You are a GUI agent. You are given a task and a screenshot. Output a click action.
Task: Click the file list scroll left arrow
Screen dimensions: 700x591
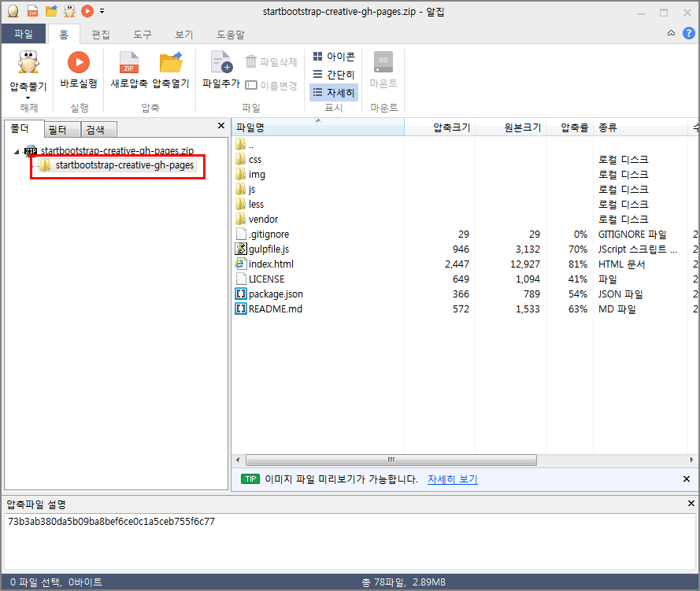(238, 460)
